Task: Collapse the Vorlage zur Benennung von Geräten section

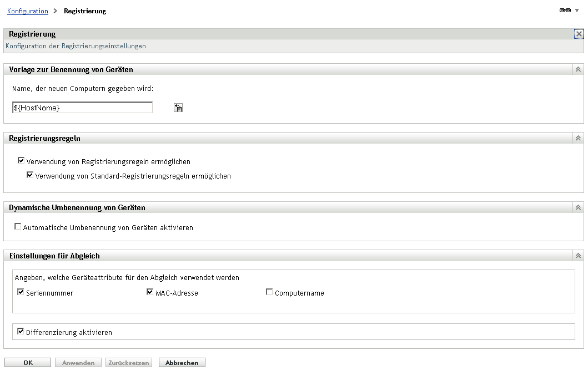Action: pyautogui.click(x=577, y=69)
